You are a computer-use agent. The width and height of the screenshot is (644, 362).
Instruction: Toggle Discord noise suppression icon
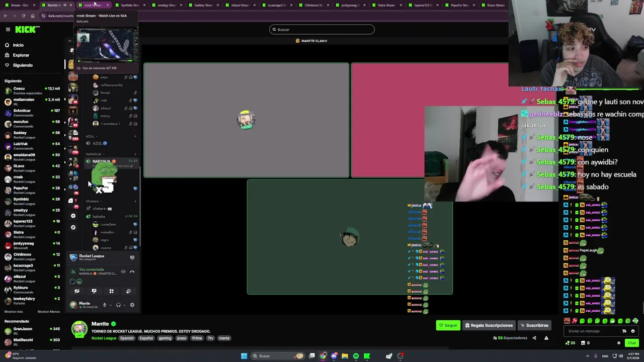123,272
